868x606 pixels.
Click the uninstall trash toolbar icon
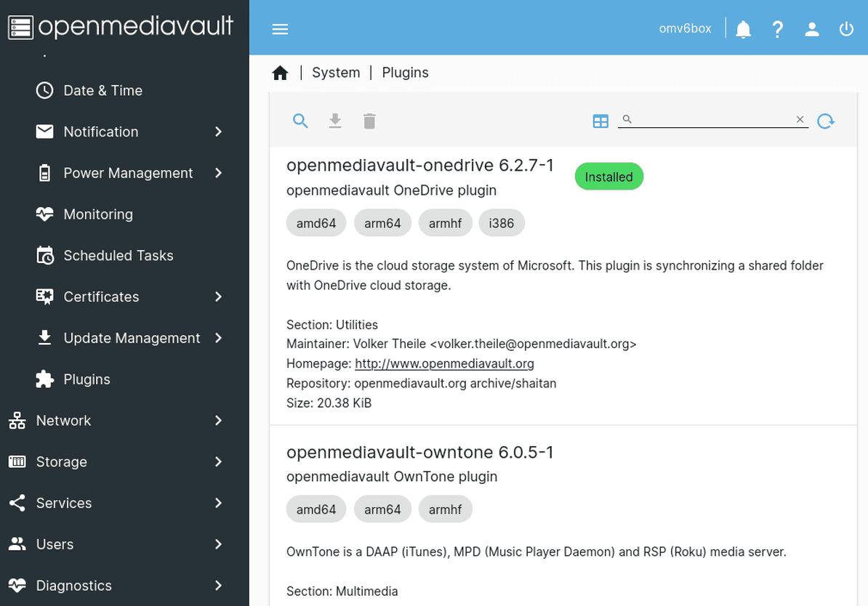[369, 121]
